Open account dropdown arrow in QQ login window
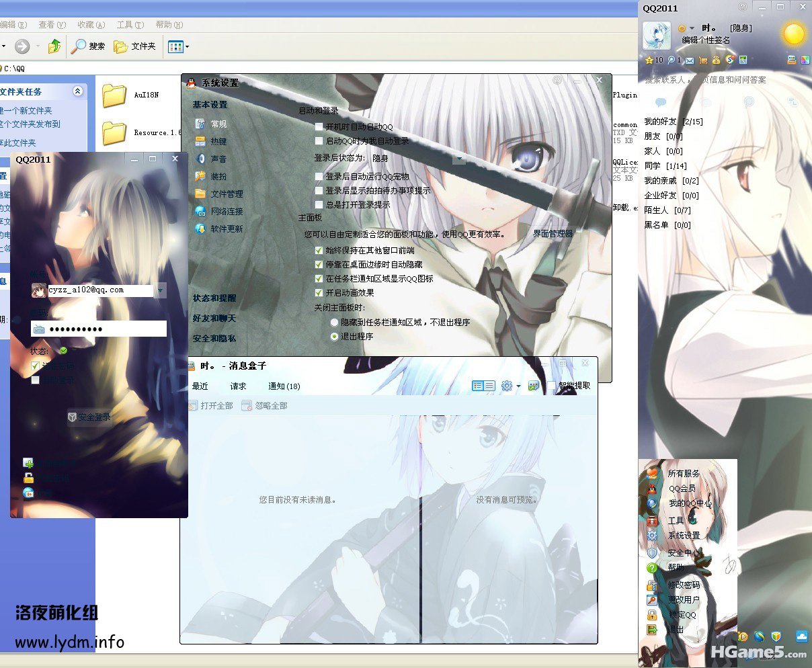Image resolution: width=812 pixels, height=668 pixels. click(x=161, y=290)
